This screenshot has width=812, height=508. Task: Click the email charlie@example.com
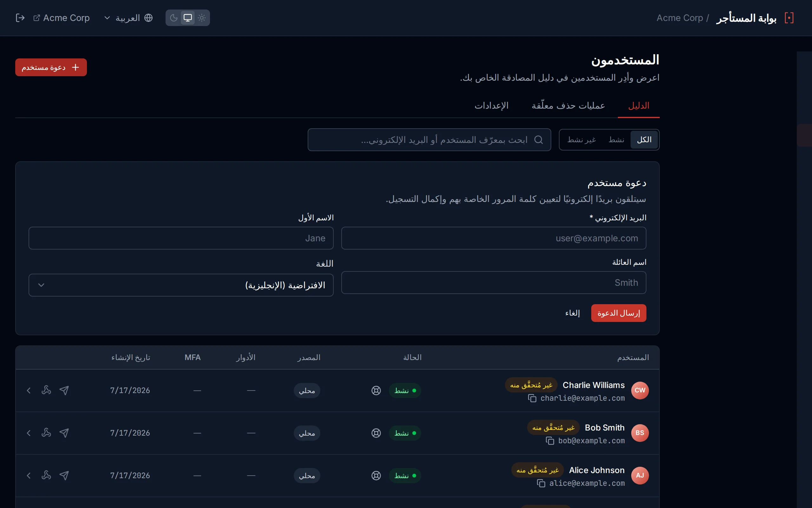(x=582, y=398)
